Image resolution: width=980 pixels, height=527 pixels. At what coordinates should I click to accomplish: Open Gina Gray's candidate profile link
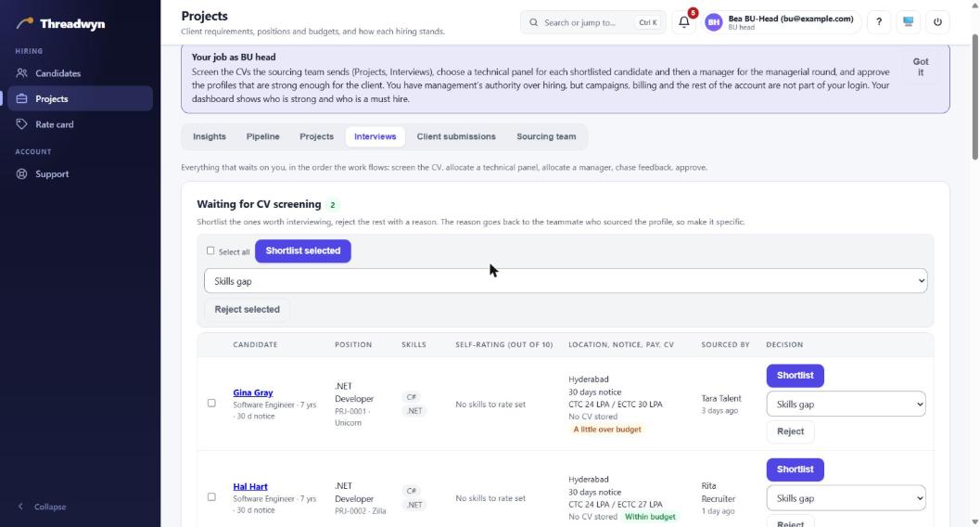(253, 392)
